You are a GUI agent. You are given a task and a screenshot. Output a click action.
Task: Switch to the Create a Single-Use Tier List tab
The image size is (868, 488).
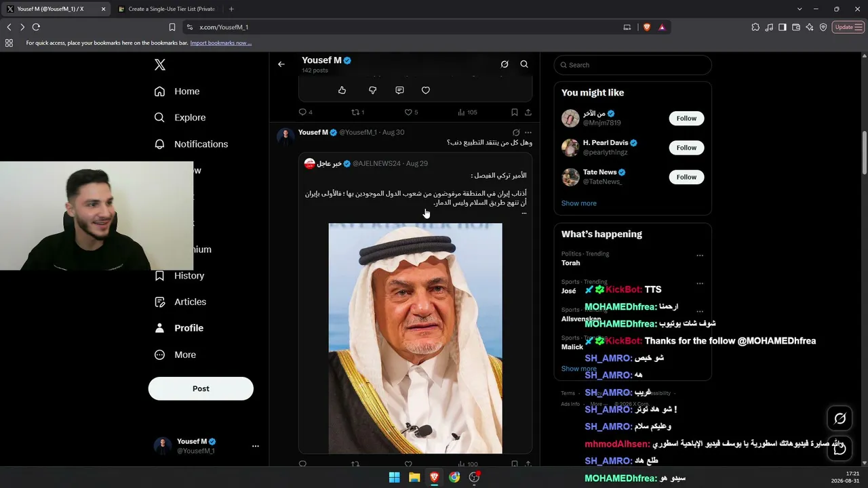[166, 9]
